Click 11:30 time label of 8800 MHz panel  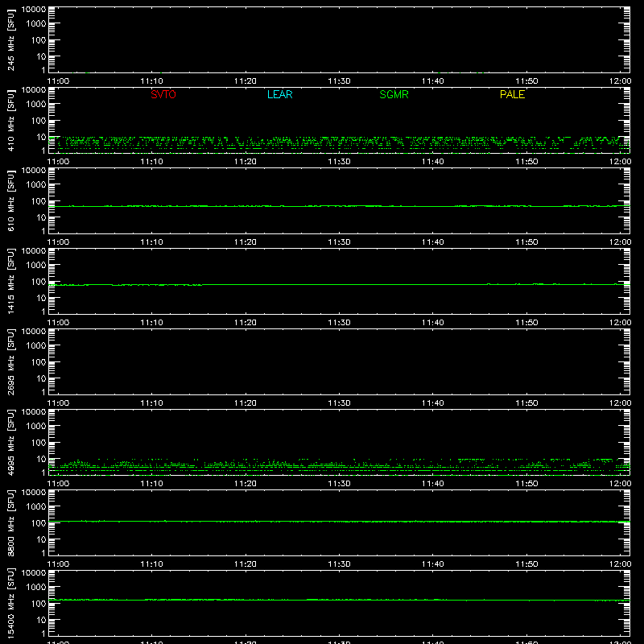coord(339,564)
